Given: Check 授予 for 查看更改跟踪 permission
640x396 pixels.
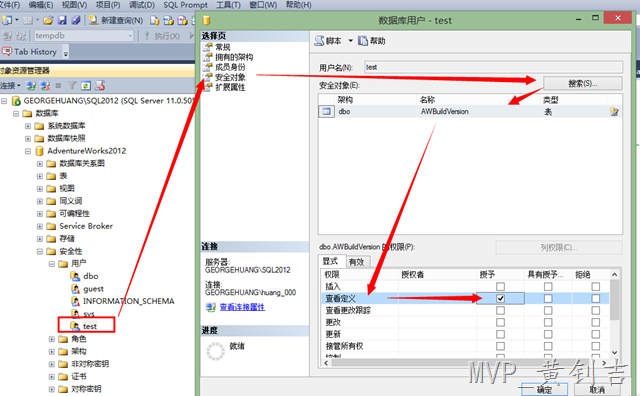Looking at the screenshot, I should click(500, 310).
